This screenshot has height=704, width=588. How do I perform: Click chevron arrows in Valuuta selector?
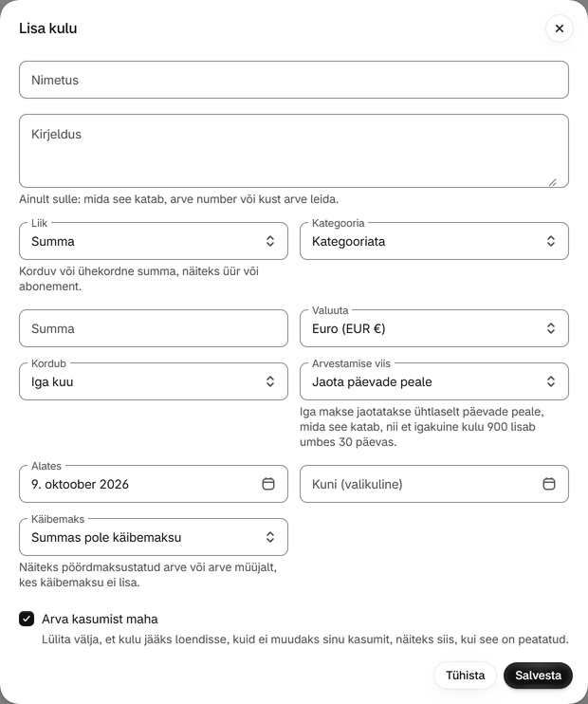pos(551,328)
